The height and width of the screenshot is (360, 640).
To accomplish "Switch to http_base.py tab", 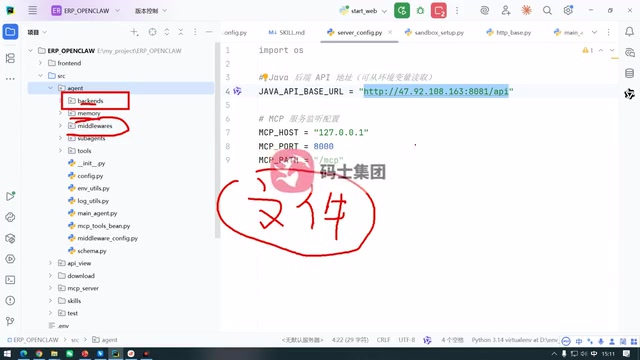I will [x=509, y=32].
